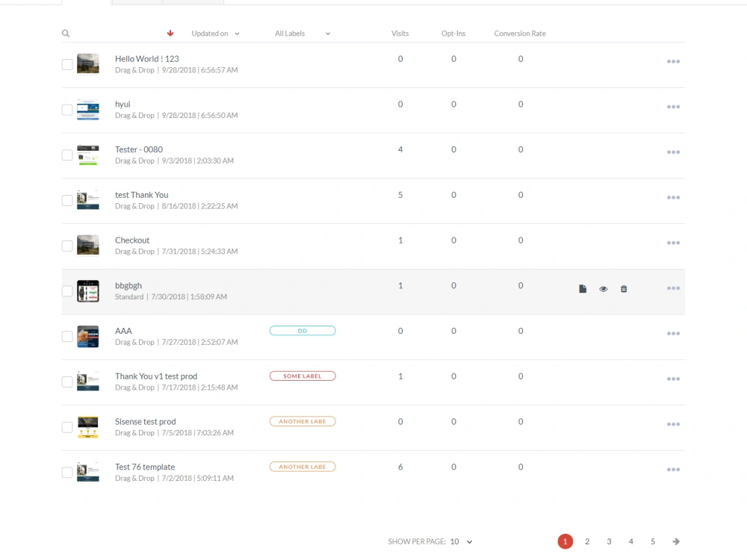Select checkbox for Checkout
The height and width of the screenshot is (560, 747).
click(x=67, y=246)
